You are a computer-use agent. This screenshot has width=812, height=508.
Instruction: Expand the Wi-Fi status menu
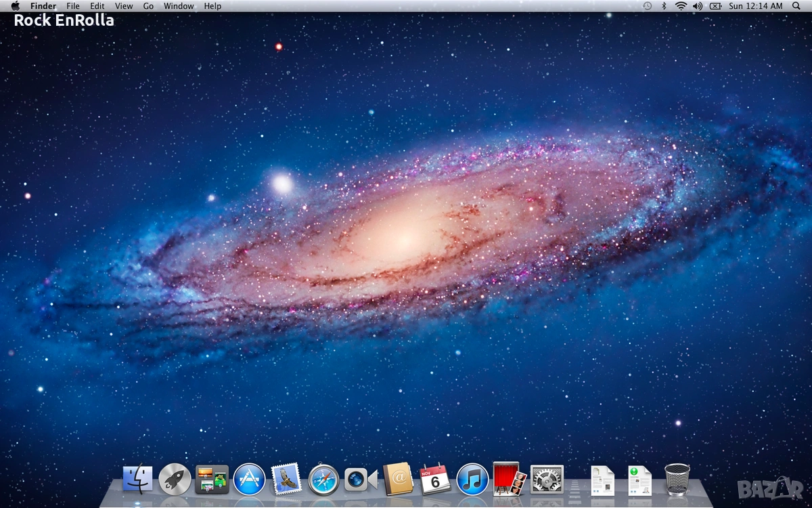click(x=680, y=6)
